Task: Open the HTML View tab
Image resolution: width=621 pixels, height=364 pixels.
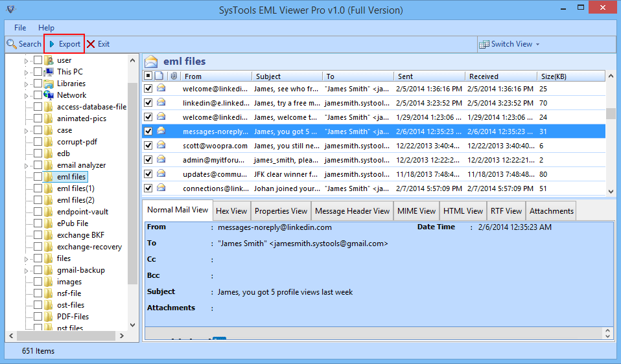Action: pos(463,211)
